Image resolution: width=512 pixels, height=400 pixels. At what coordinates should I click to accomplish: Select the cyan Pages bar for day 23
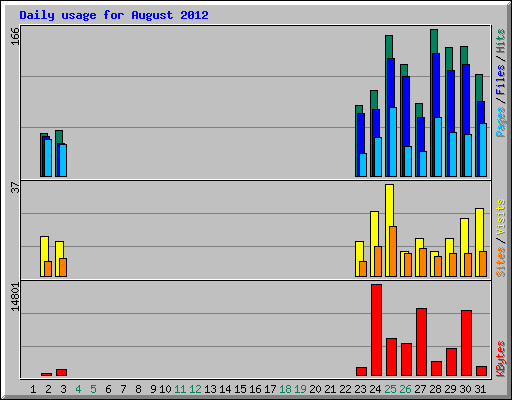(363, 165)
